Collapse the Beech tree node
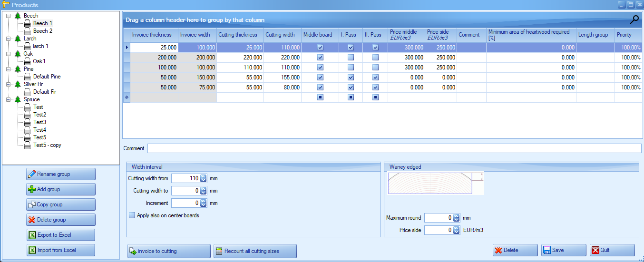 tap(9, 16)
